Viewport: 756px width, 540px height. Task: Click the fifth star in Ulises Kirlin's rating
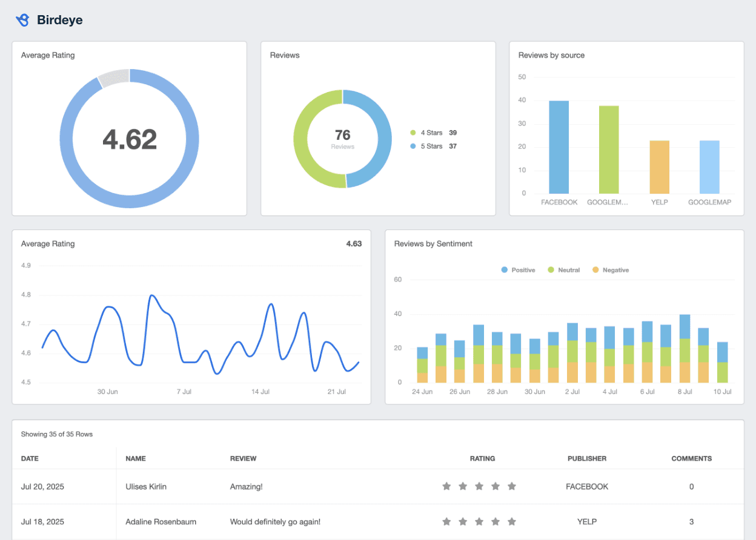click(512, 486)
